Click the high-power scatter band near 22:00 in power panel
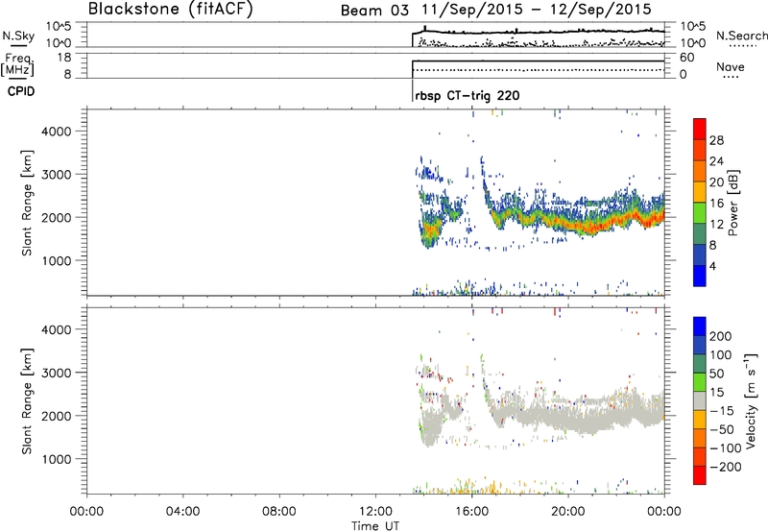Image resolution: width=768 pixels, height=532 pixels. (615, 222)
